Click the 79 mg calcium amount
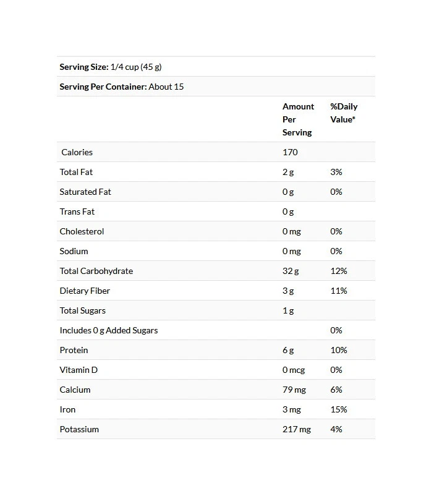 tap(294, 390)
